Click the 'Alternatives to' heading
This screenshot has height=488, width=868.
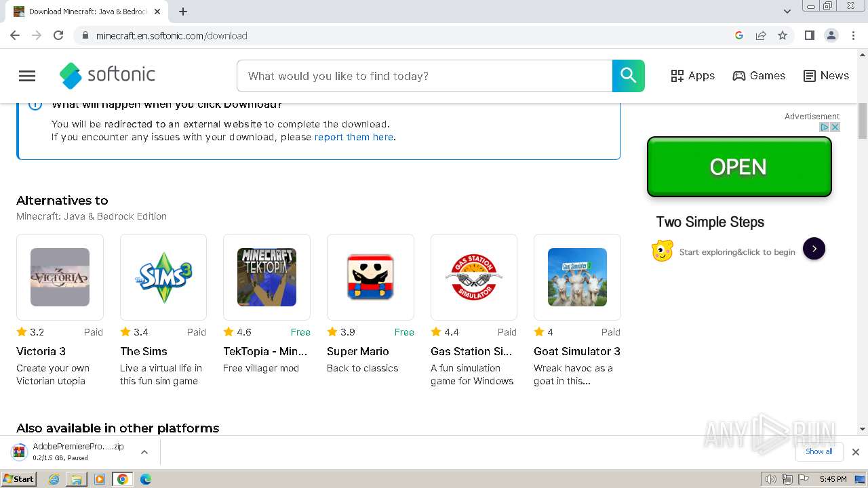point(62,201)
